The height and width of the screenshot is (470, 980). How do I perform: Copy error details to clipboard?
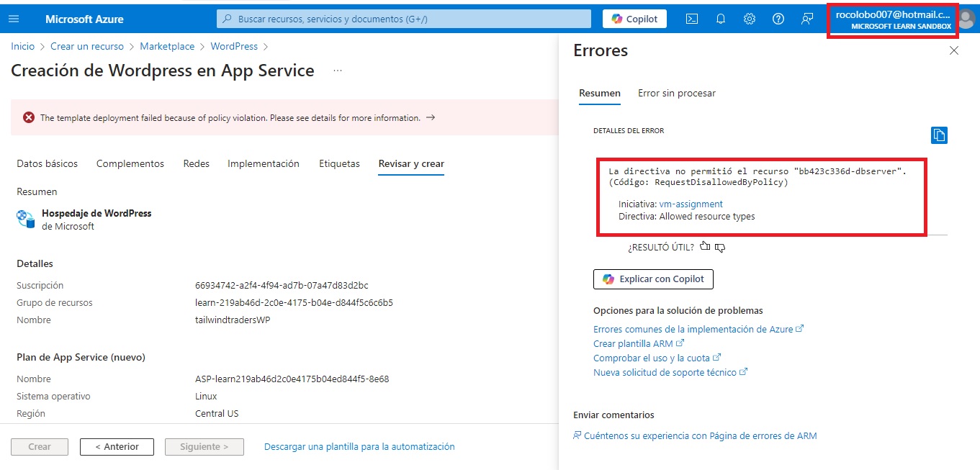click(939, 135)
